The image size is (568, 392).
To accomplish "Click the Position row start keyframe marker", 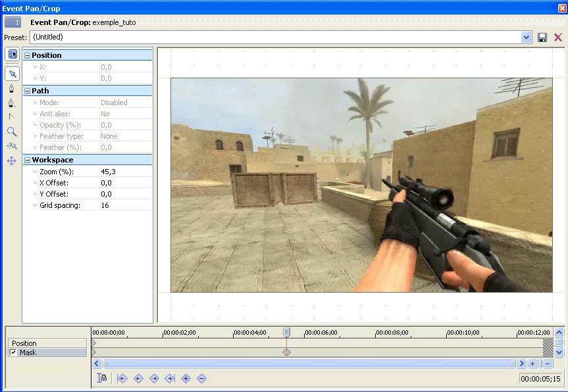I will pyautogui.click(x=94, y=343).
